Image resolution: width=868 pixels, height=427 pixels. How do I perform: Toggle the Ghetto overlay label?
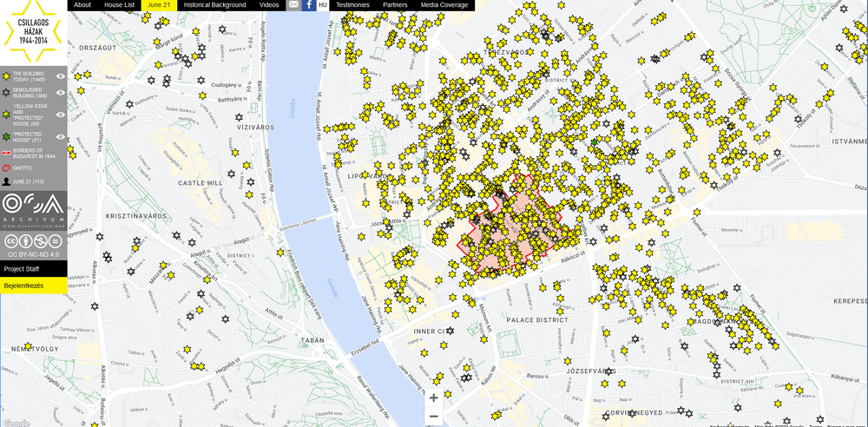pos(23,168)
